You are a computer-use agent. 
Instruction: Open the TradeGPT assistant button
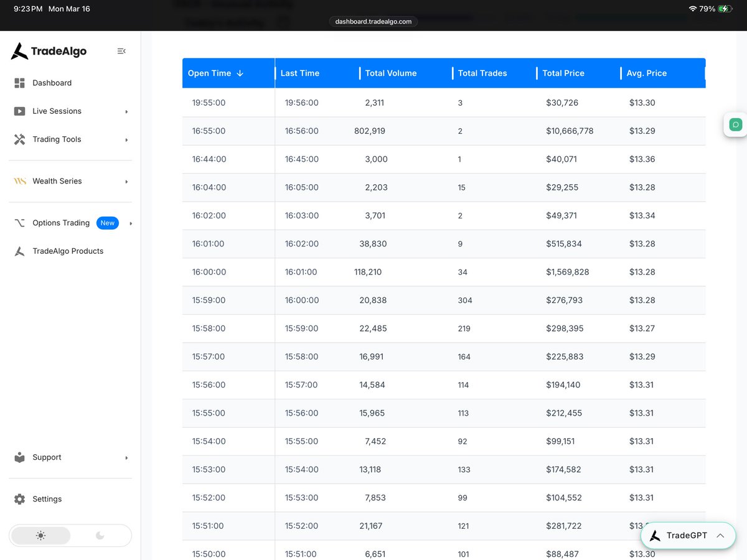tap(688, 536)
